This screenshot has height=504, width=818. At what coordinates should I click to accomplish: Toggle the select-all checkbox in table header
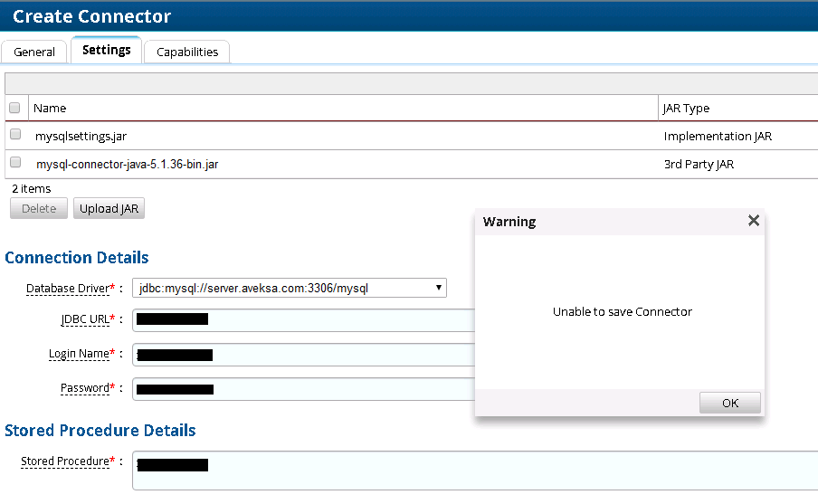pyautogui.click(x=14, y=108)
